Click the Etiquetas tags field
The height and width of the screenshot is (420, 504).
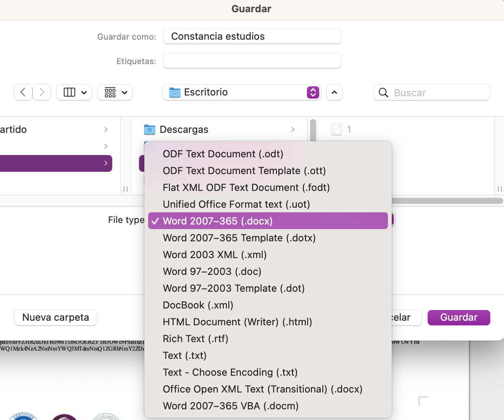click(252, 61)
